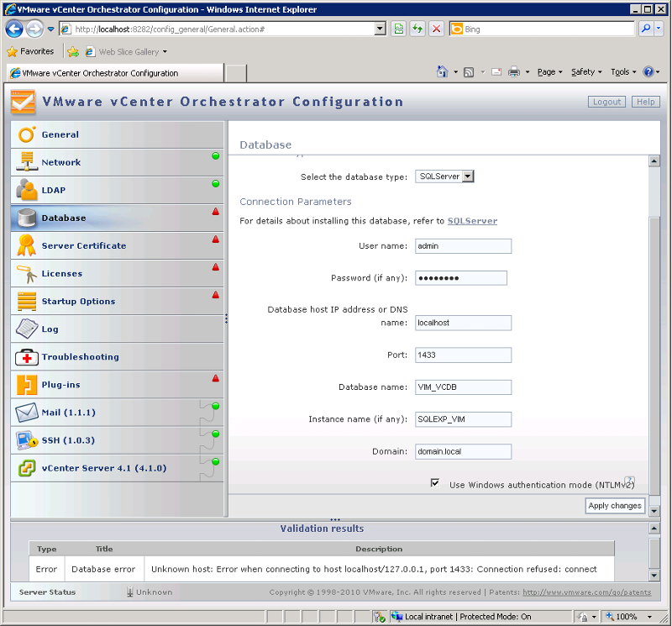Screen dimensions: 672x626
Task: Click the browser Forward arrow
Action: (34, 29)
